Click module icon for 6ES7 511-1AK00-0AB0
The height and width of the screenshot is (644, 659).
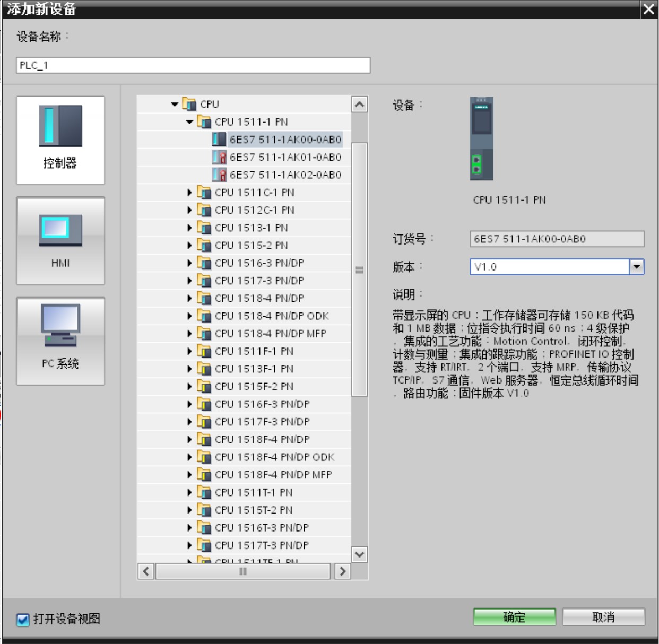[x=219, y=139]
